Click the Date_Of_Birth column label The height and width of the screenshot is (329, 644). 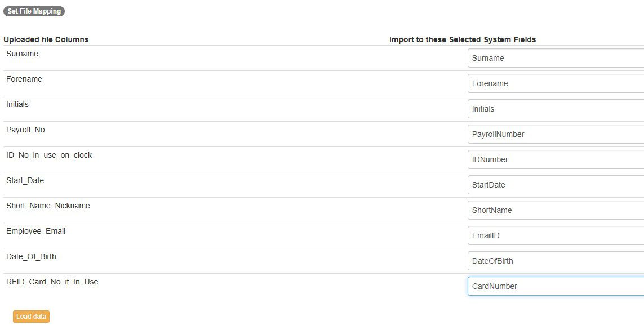(x=31, y=256)
